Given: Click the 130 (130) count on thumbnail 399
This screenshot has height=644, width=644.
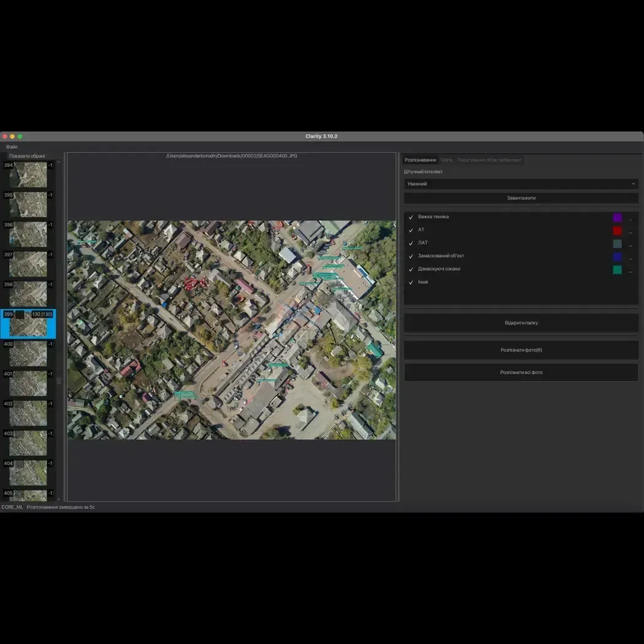Looking at the screenshot, I should tap(42, 314).
